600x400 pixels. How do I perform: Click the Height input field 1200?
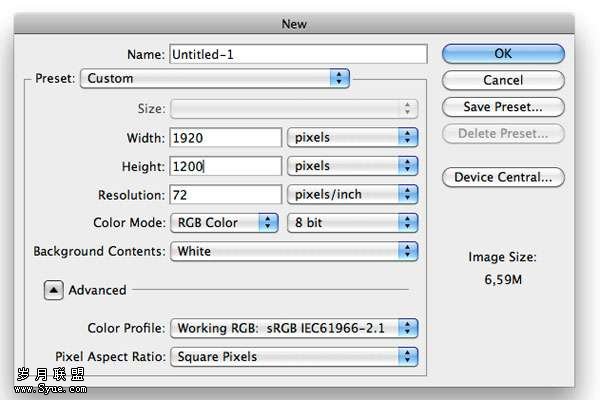[226, 166]
